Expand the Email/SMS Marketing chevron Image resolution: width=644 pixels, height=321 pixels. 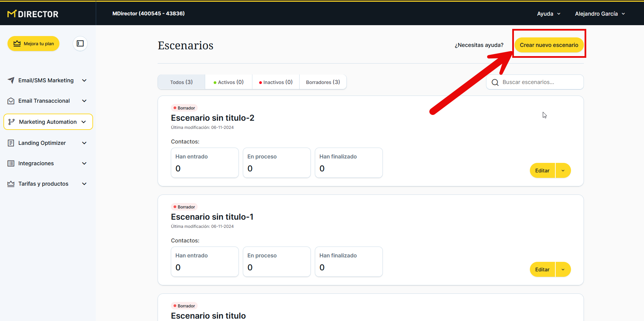(x=84, y=81)
